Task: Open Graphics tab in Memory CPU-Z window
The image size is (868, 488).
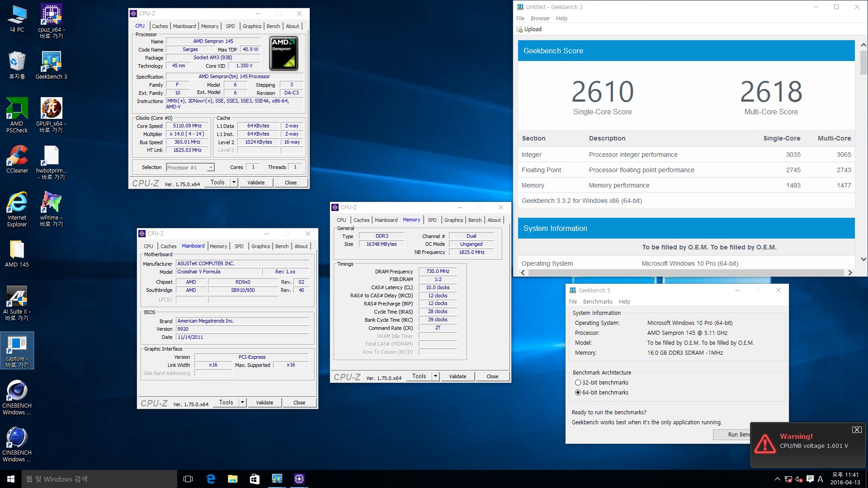Action: 453,220
